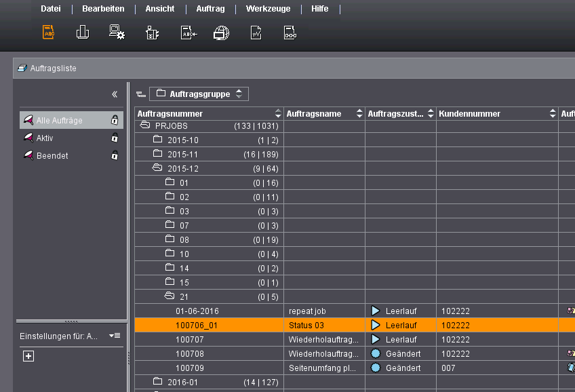Viewport: 575px width, 392px height.
Task: Click the tree view toggle icon beside Auftragsgruppe
Action: [141, 94]
